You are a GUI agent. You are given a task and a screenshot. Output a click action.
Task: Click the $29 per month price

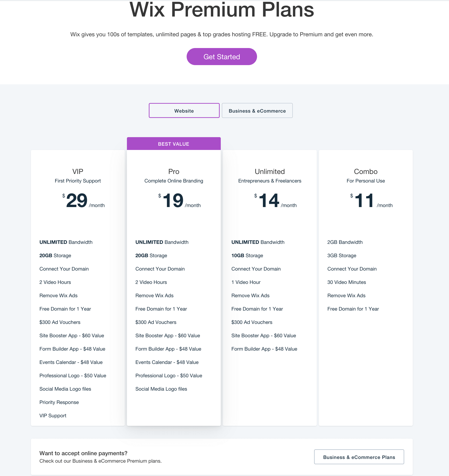(x=83, y=200)
